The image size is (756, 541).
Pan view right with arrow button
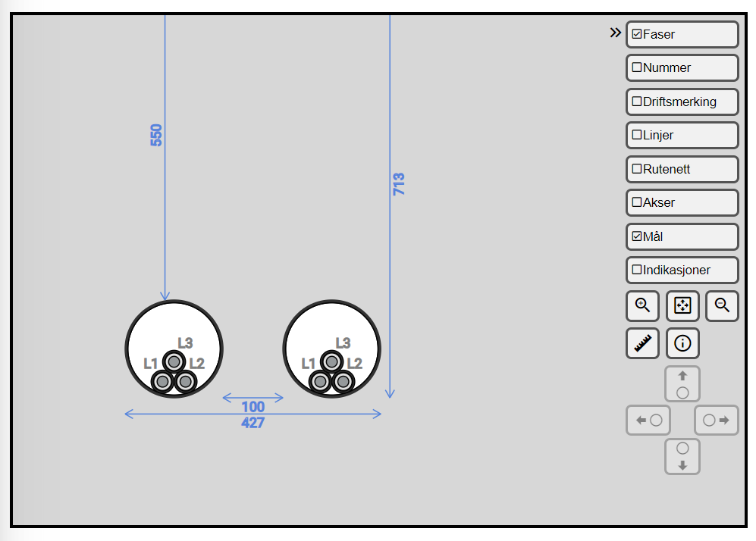point(716,420)
